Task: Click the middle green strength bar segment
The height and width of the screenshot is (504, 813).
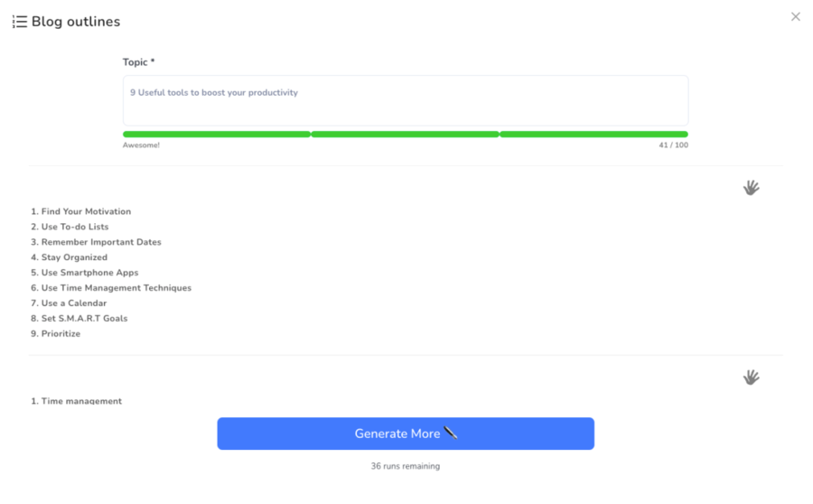Action: [x=405, y=135]
